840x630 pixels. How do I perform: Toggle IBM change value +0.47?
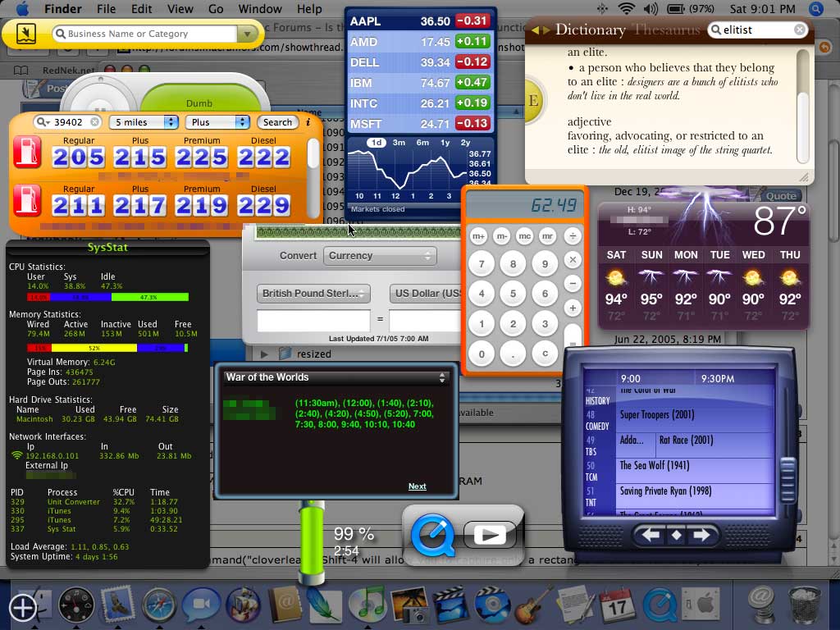[x=472, y=83]
